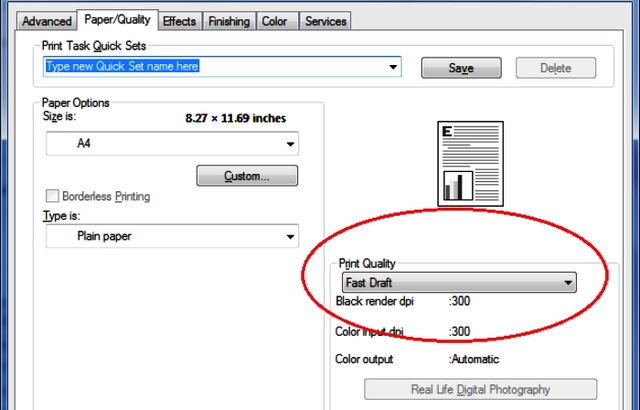Click the 'Paper Options' group label
The height and width of the screenshot is (410, 640).
[76, 103]
